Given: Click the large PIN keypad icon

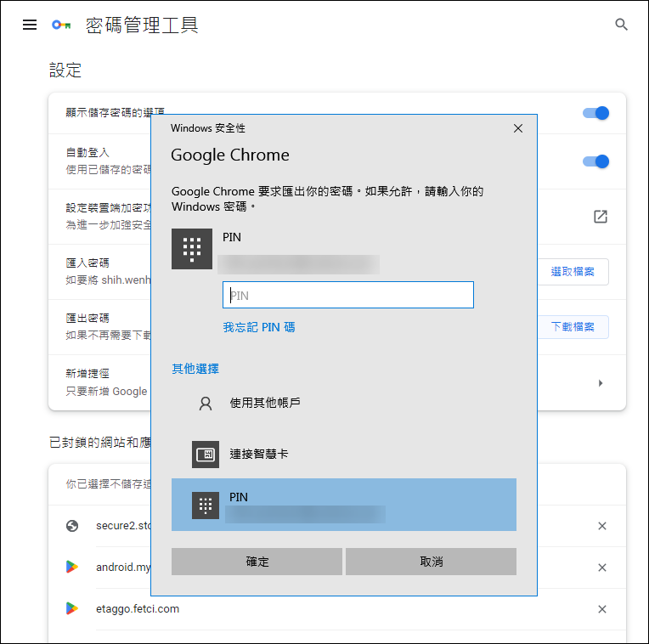Looking at the screenshot, I should coord(192,249).
